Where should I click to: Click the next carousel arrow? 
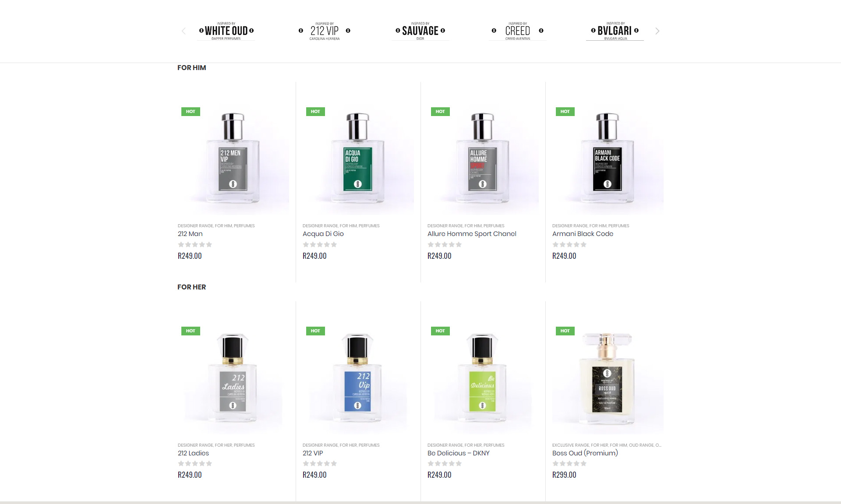point(657,31)
